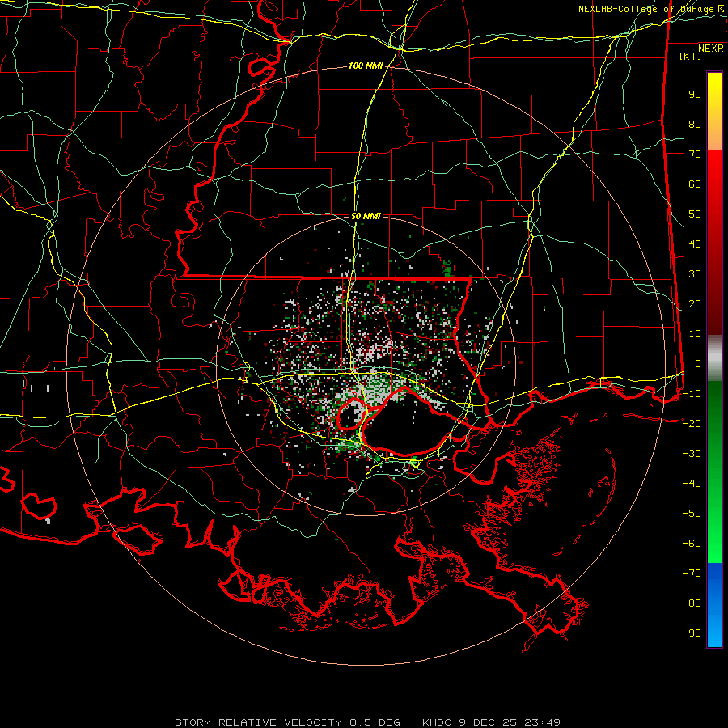
Task: Click the NEXR label above the color scale
Action: (710, 49)
